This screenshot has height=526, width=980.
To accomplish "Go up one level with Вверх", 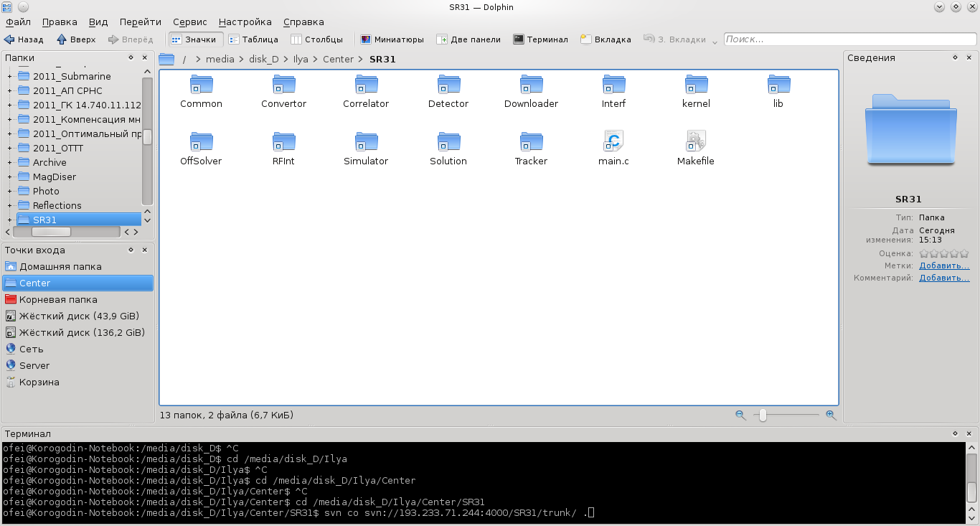I will tap(76, 39).
